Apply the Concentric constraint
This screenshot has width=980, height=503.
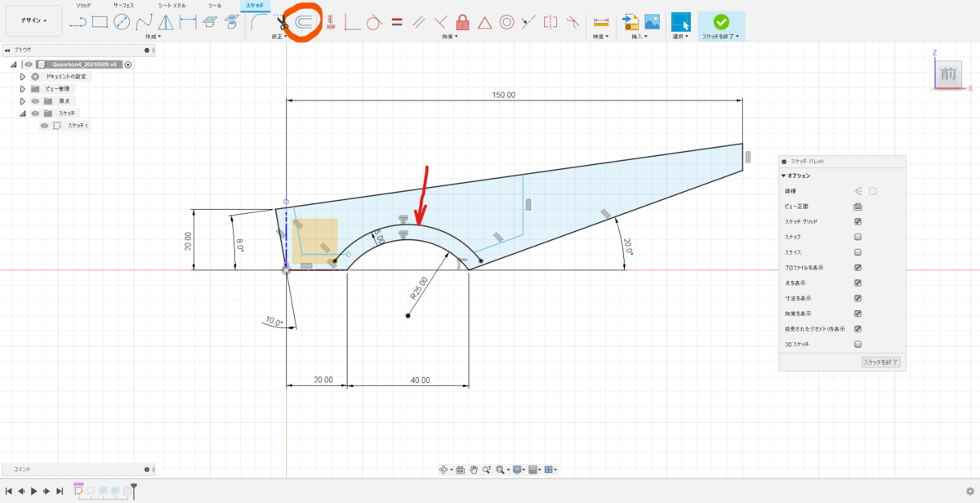pyautogui.click(x=507, y=22)
